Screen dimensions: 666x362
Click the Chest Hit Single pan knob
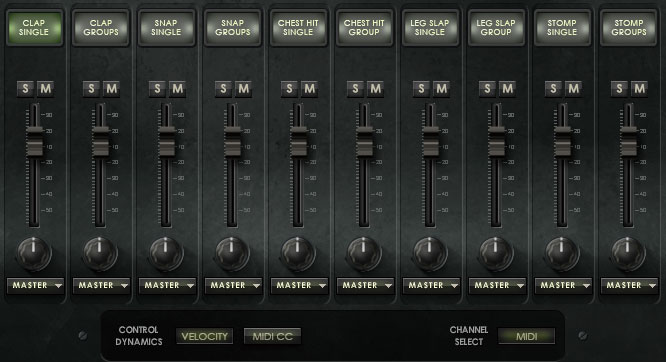click(x=298, y=254)
